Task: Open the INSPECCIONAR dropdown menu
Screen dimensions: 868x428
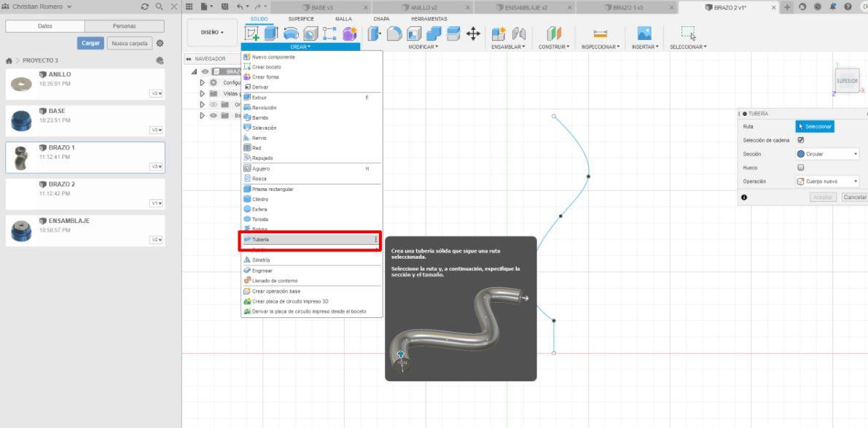Action: pyautogui.click(x=601, y=47)
